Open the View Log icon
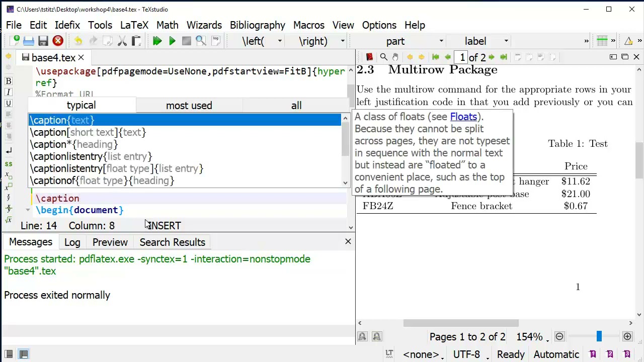The width and height of the screenshot is (644, 362). [x=216, y=41]
